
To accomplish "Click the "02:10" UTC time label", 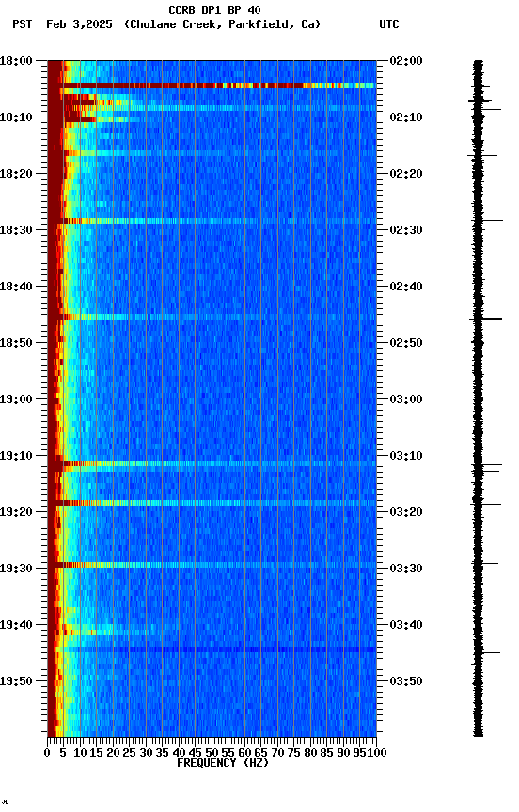I will (406, 117).
